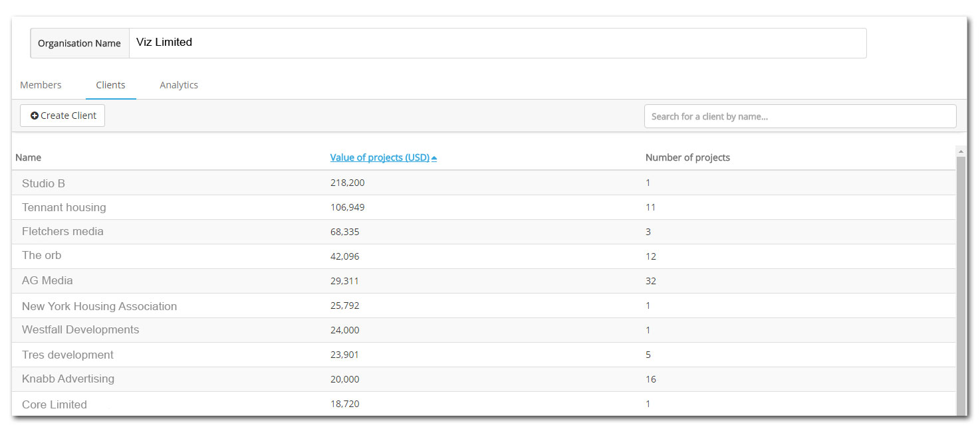Sort by Value of projects (USD)
The height and width of the screenshot is (433, 980).
[380, 157]
